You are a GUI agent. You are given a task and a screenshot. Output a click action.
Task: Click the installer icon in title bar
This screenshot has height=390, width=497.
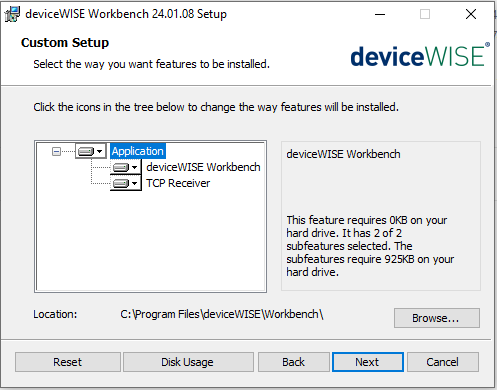click(x=12, y=14)
